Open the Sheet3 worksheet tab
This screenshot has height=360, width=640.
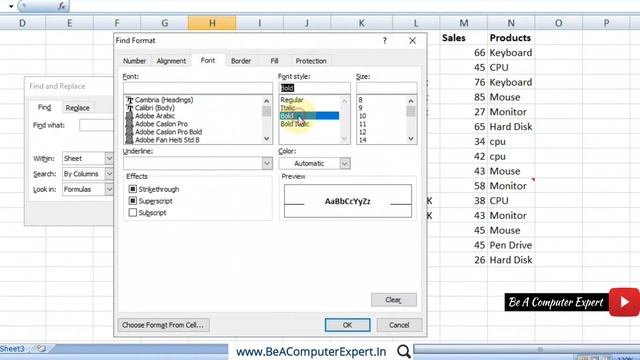(x=12, y=349)
